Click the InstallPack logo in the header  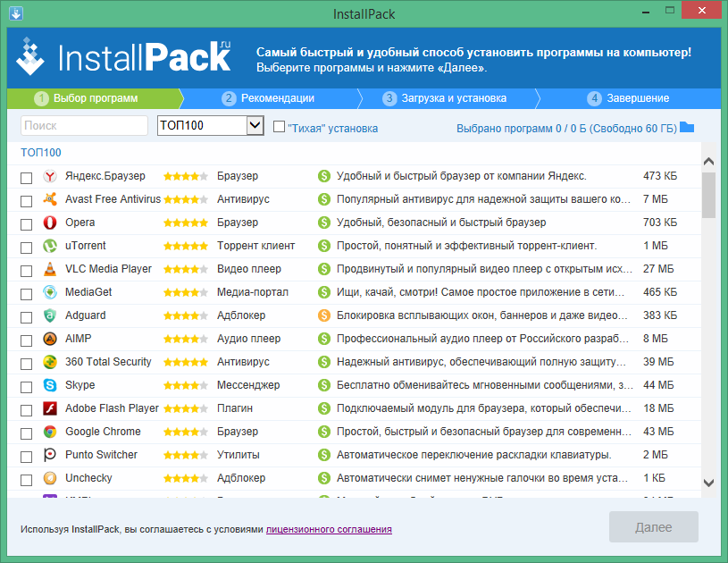[123, 56]
